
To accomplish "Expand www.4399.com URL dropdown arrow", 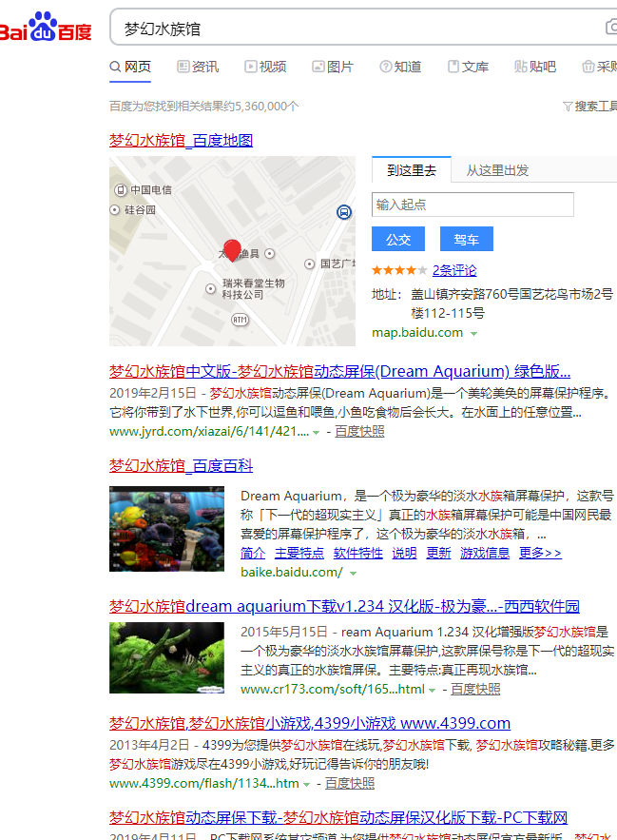I will point(306,784).
